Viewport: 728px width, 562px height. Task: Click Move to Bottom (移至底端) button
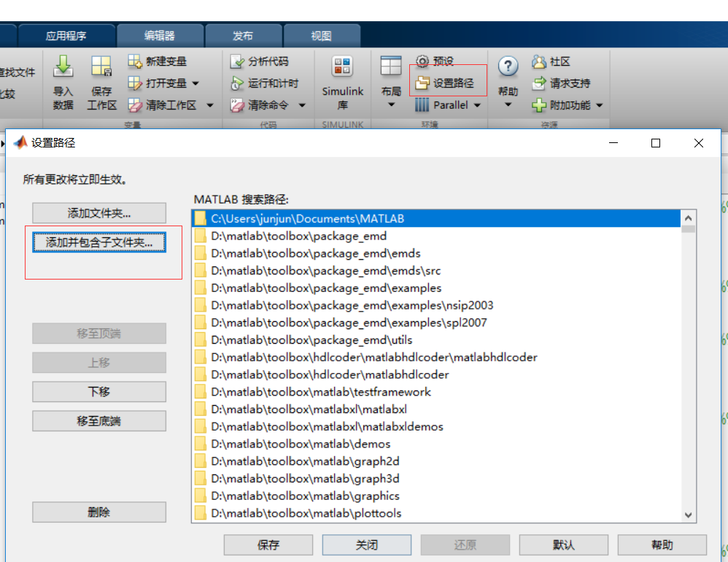pos(99,421)
